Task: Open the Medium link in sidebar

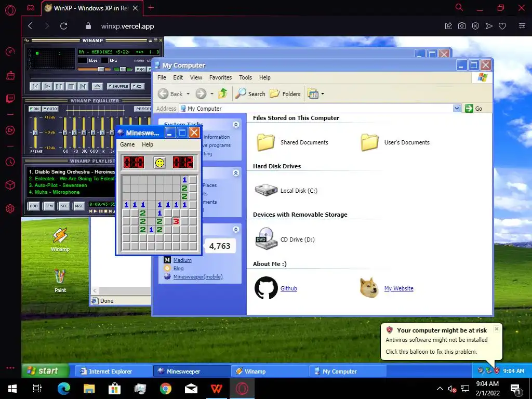Action: [182, 260]
